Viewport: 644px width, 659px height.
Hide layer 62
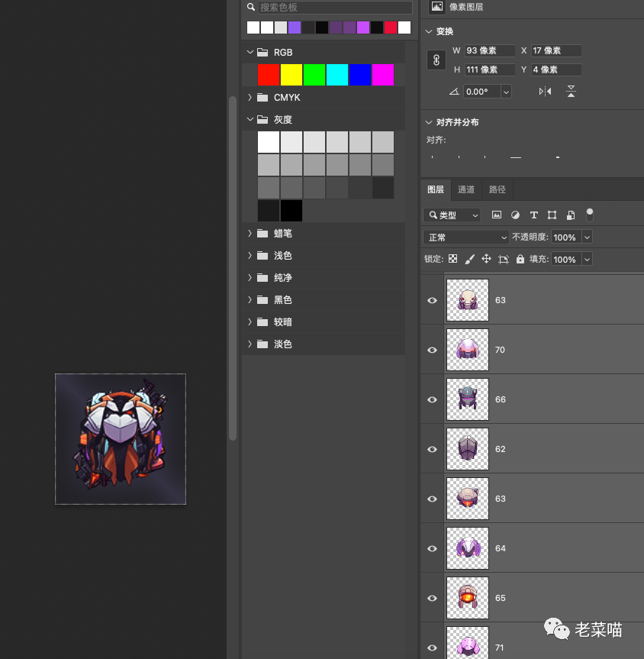point(432,449)
